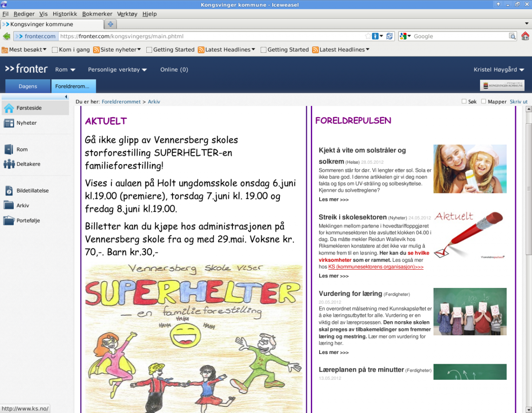Click the Skriv ut link
Viewport: 532px width, 413px height.
(x=519, y=102)
